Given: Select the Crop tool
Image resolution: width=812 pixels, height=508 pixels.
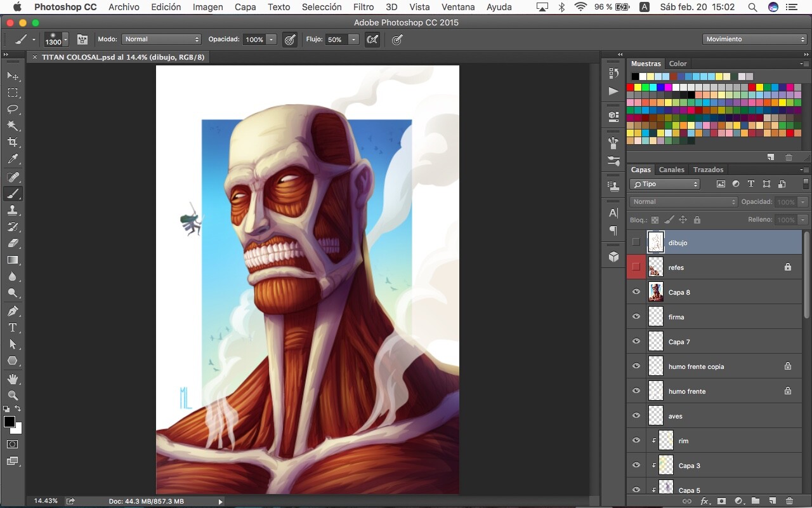Looking at the screenshot, I should (13, 142).
